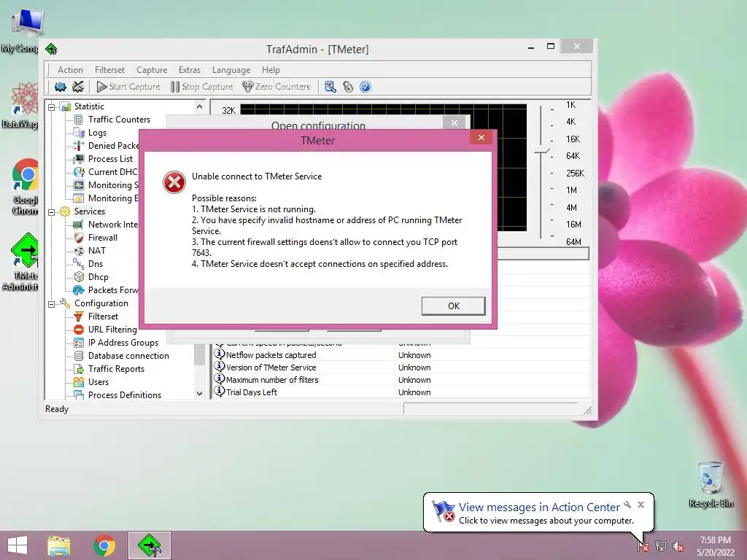Open the Language menu
The height and width of the screenshot is (560, 747).
tap(231, 69)
